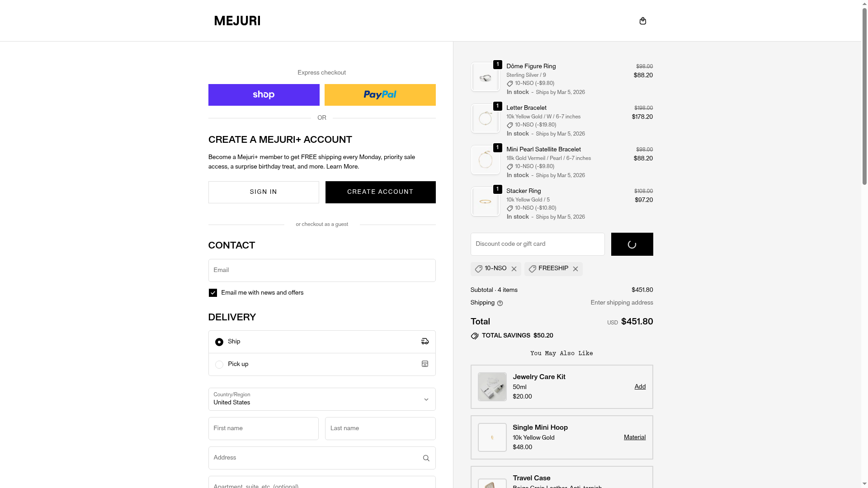Click the discount code input field

coord(537,244)
